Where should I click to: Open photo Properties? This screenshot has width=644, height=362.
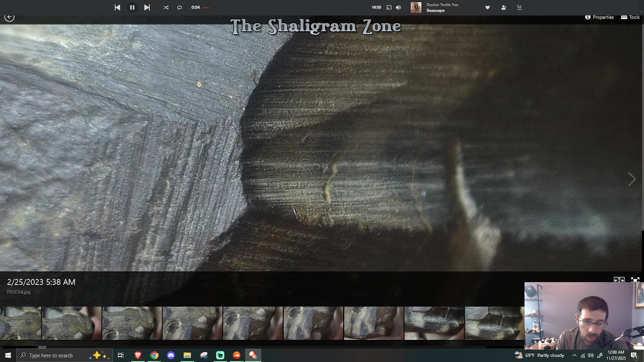pos(599,17)
